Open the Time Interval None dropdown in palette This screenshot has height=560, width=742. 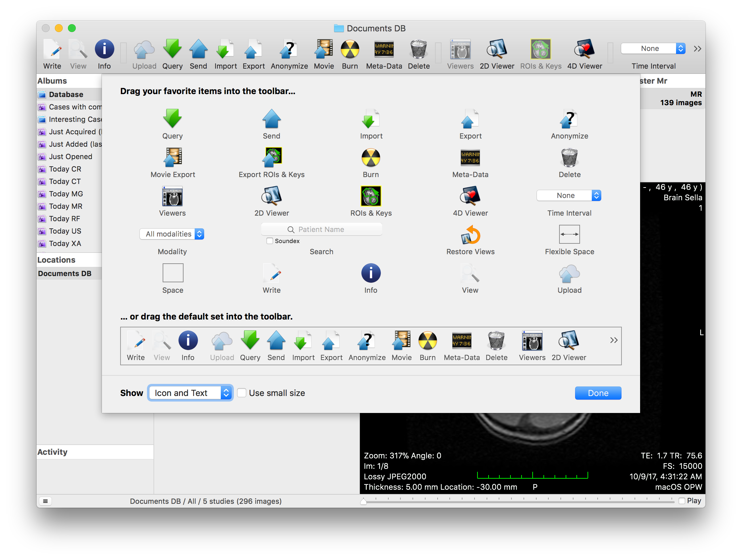click(569, 195)
